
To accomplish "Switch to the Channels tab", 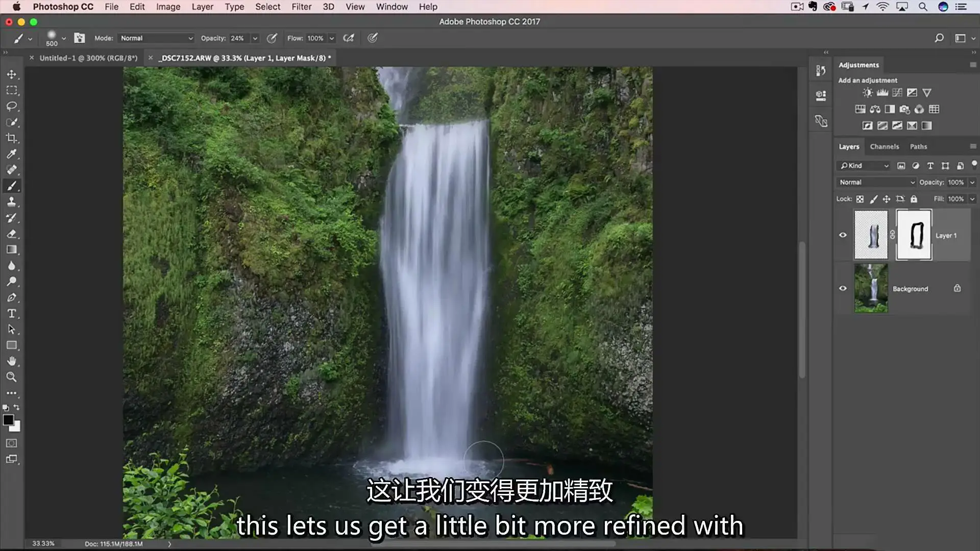I will pyautogui.click(x=884, y=146).
